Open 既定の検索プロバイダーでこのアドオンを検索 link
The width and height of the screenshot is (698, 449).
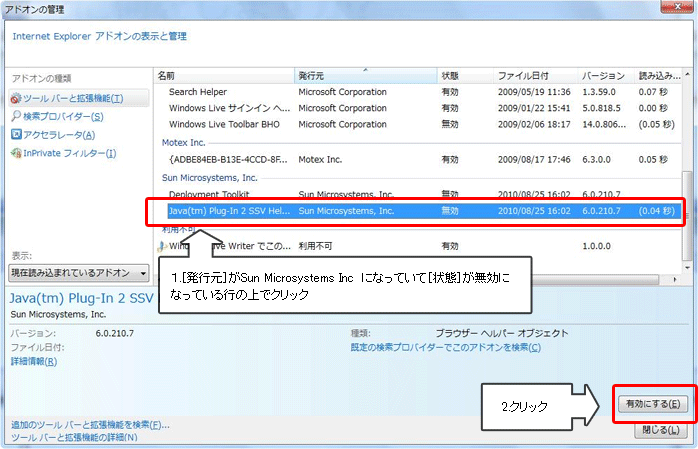point(446,347)
